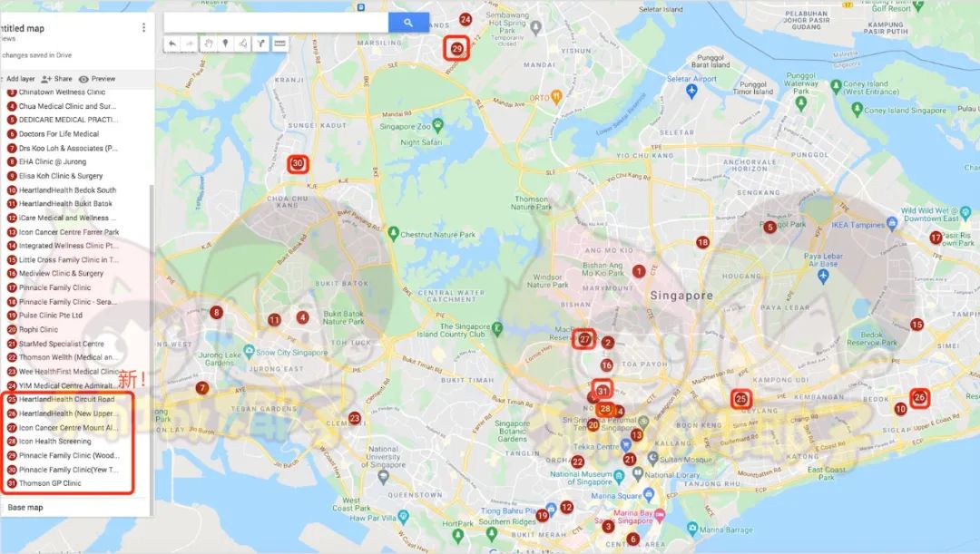The image size is (980, 554).
Task: Select Thomson GP Clinic in the list
Action: pyautogui.click(x=50, y=483)
